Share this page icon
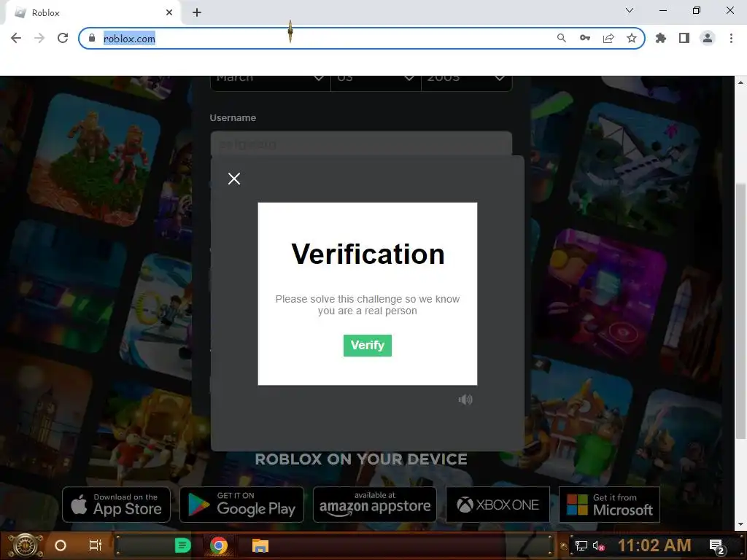This screenshot has height=560, width=747. (x=608, y=38)
